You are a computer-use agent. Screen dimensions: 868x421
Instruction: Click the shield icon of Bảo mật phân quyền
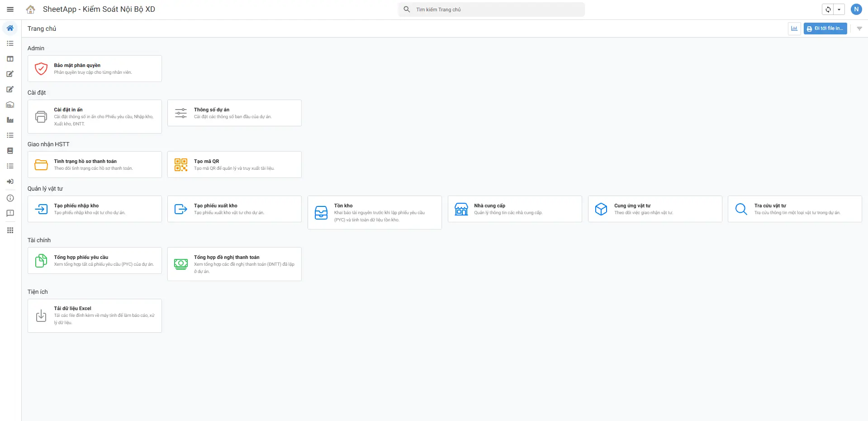(x=41, y=68)
